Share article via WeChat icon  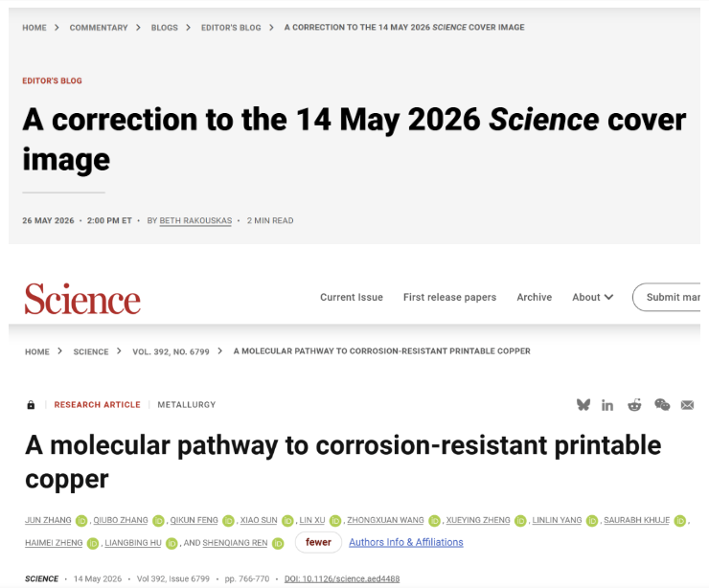[x=662, y=404]
